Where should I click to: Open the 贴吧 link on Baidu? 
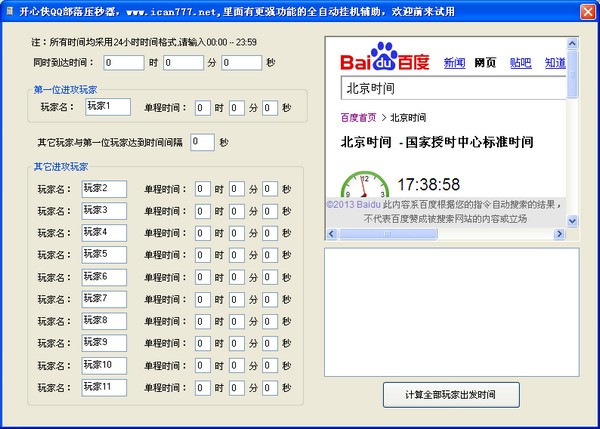click(x=520, y=63)
